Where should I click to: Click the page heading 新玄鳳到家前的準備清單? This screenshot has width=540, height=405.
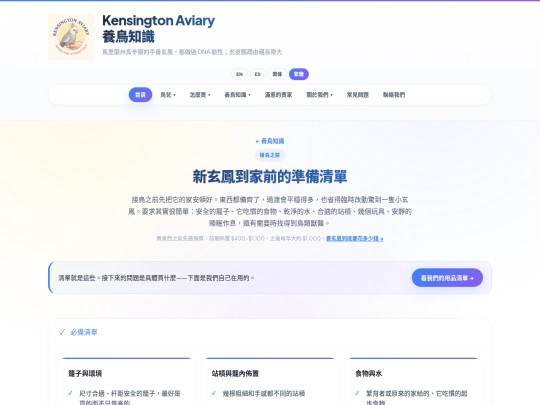[x=270, y=176]
